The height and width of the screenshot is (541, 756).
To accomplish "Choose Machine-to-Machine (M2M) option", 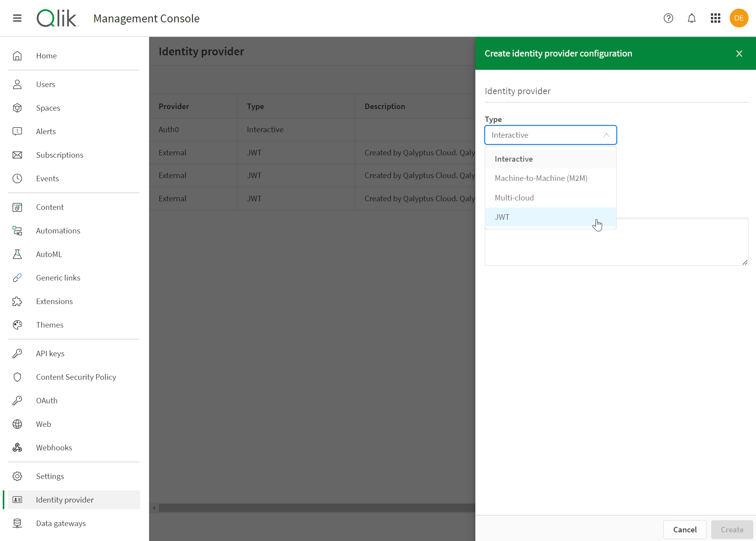I will (x=541, y=178).
